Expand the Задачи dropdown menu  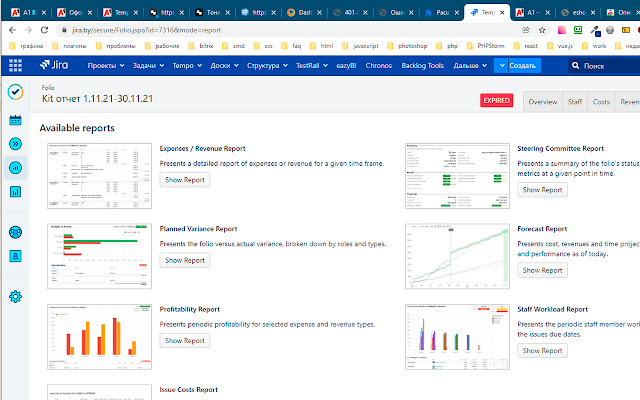pyautogui.click(x=148, y=65)
